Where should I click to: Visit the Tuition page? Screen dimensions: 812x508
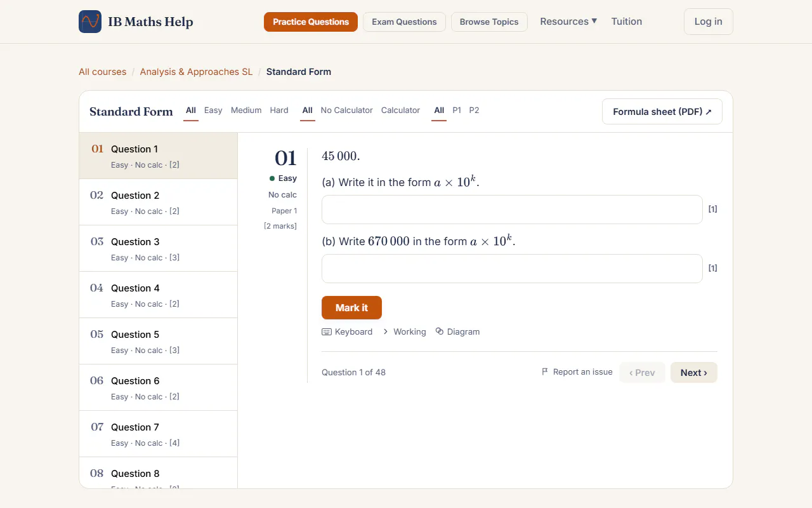[627, 22]
